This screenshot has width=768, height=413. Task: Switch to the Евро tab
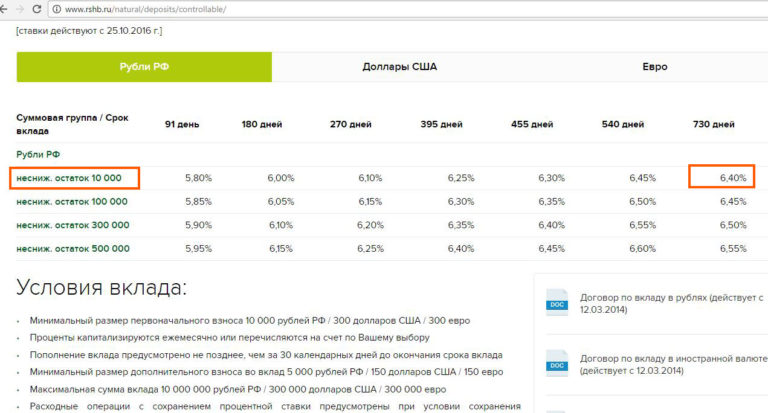(x=654, y=67)
